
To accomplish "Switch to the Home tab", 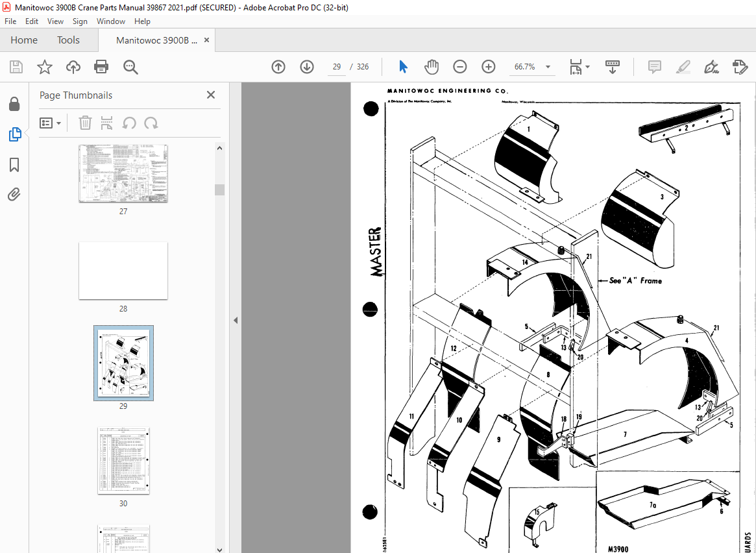I will click(x=24, y=40).
